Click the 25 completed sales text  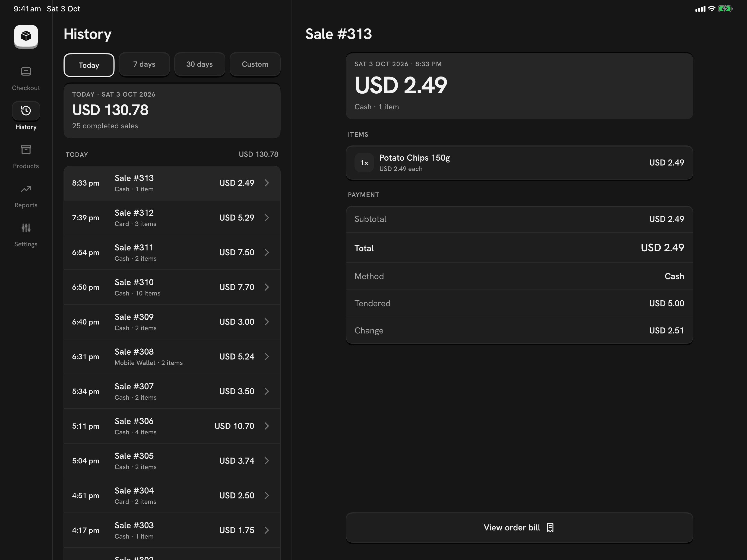pyautogui.click(x=105, y=126)
